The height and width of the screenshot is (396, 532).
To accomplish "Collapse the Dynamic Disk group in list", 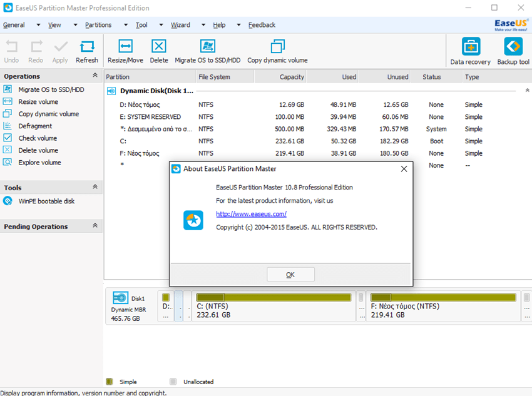I will [527, 91].
